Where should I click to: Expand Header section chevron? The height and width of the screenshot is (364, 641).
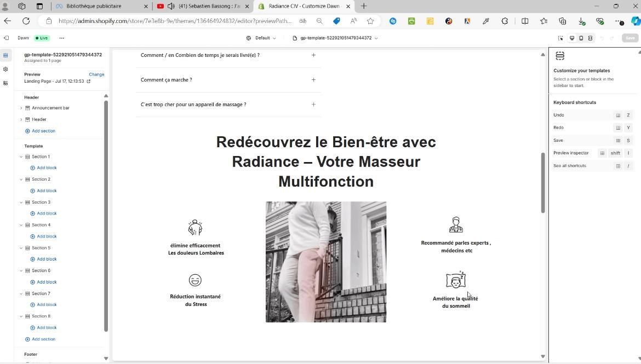pyautogui.click(x=21, y=120)
